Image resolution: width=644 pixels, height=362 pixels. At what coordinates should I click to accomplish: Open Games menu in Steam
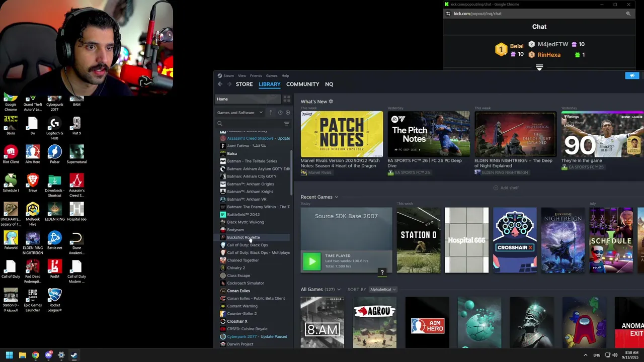pos(272,75)
